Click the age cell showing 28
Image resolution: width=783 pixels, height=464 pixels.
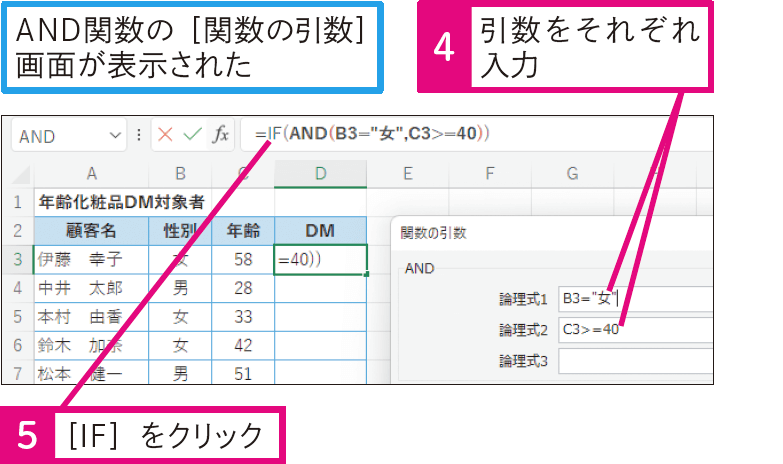[243, 288]
